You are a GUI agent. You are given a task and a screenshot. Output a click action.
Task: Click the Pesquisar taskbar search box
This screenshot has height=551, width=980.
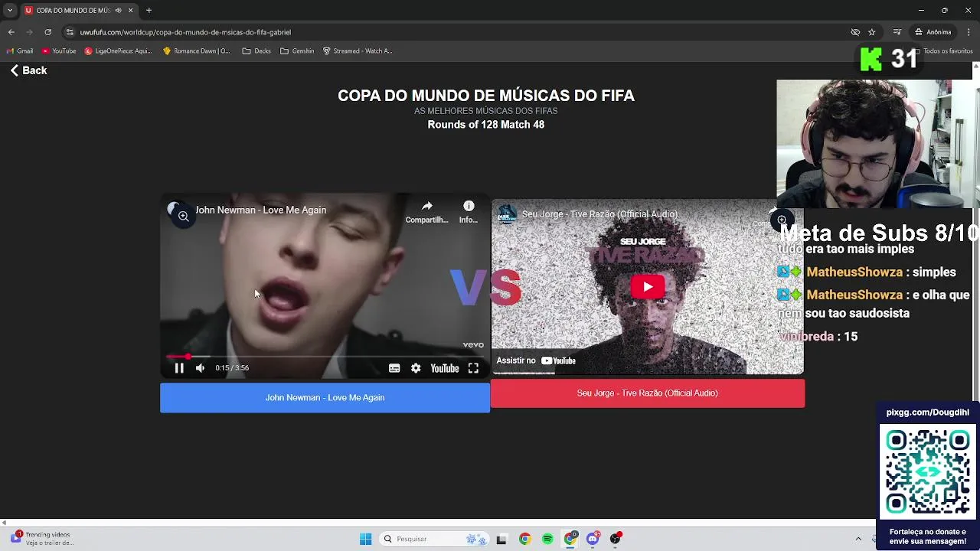434,540
